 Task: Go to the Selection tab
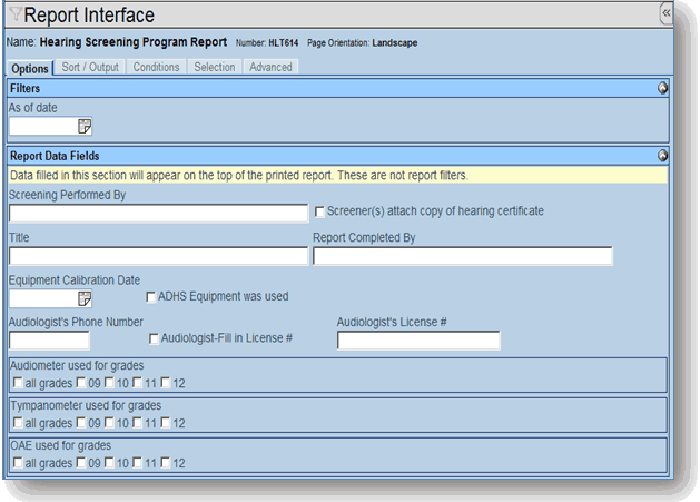coord(215,67)
